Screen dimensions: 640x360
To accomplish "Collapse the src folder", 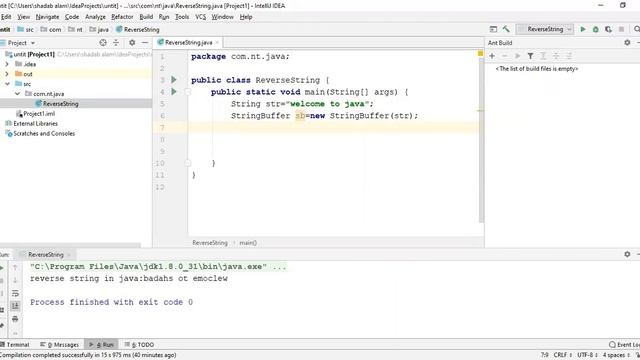I will point(7,84).
